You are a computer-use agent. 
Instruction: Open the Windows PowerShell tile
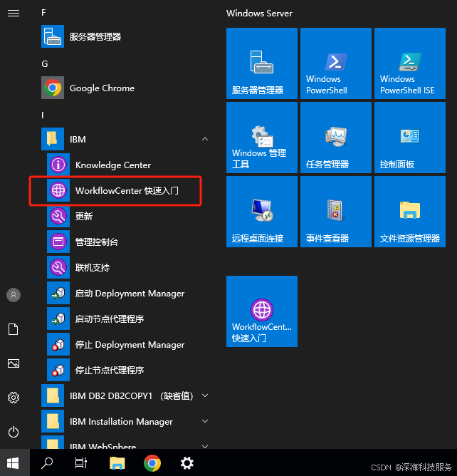click(336, 63)
